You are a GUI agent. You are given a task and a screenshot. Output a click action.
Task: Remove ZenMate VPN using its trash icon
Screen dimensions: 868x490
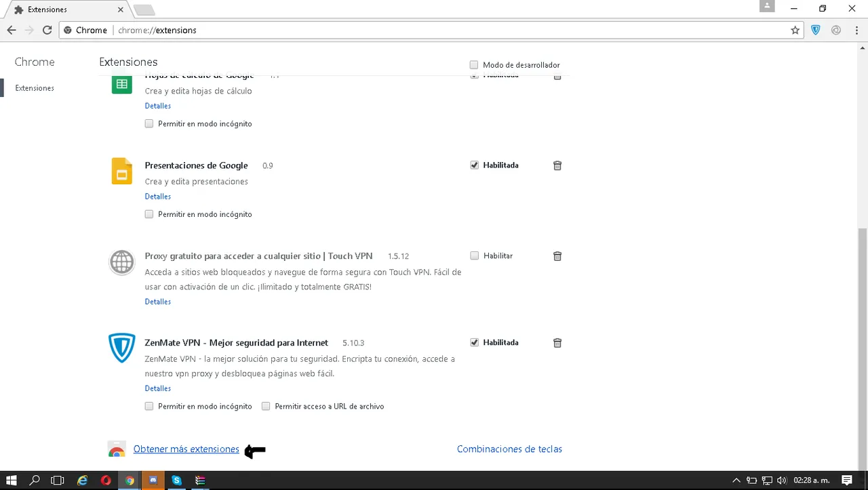557,343
